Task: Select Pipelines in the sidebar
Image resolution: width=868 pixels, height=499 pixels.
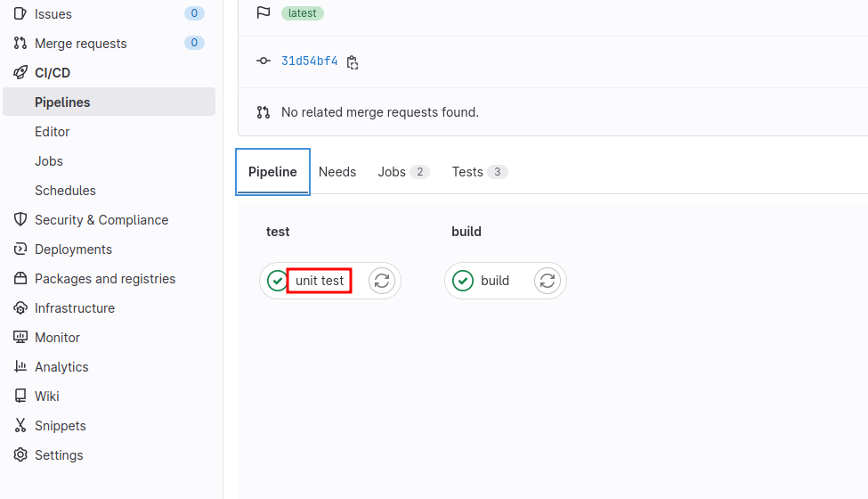Action: click(x=109, y=102)
